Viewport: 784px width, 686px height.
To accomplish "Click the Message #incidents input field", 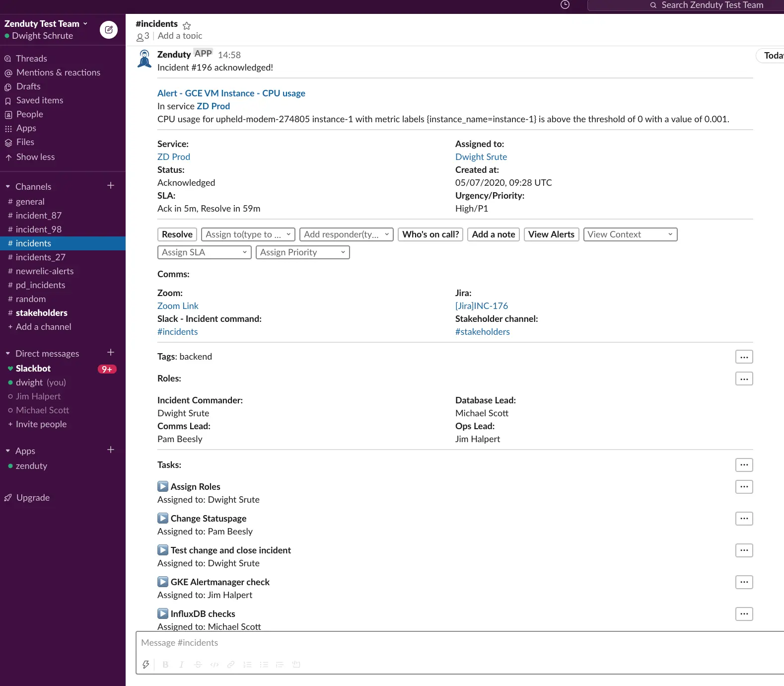I will (460, 643).
